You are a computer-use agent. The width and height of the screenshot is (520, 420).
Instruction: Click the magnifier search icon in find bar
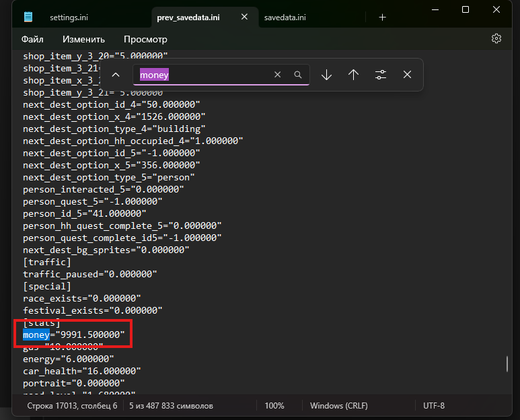(298, 75)
